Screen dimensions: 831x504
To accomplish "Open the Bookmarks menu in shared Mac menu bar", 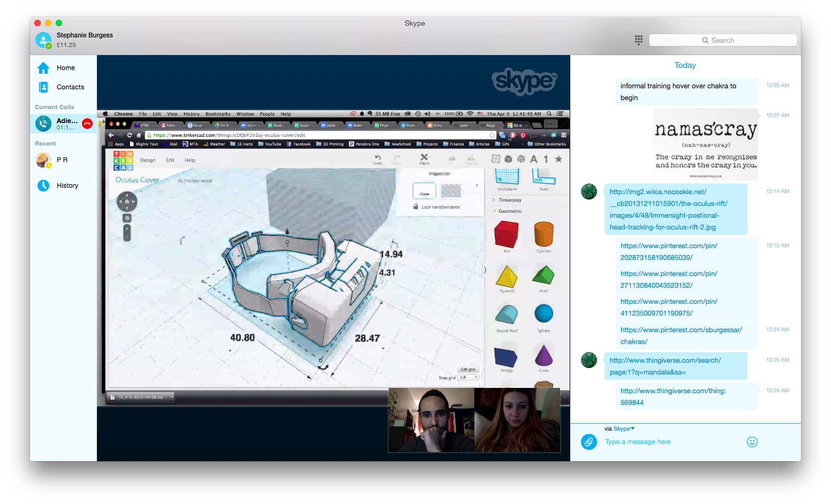I will coord(218,114).
